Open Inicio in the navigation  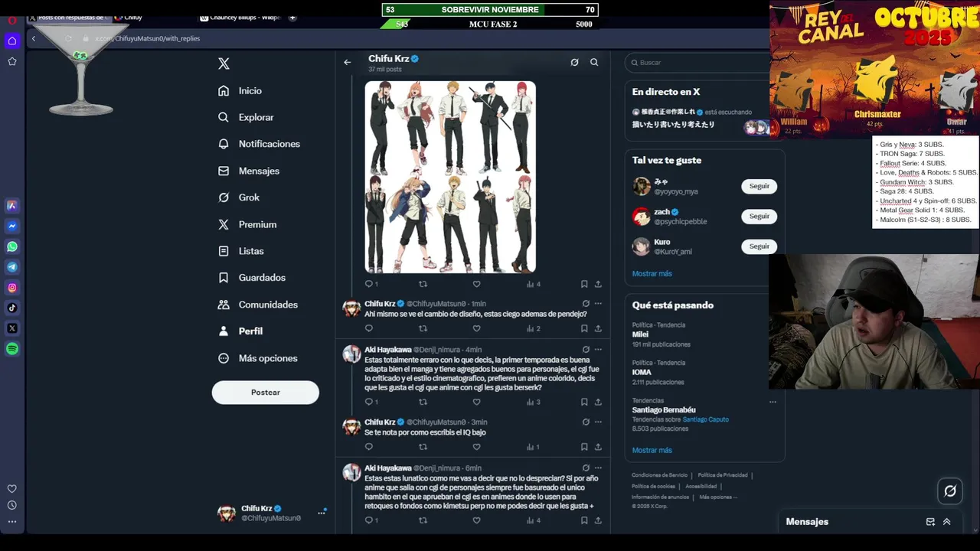point(240,91)
